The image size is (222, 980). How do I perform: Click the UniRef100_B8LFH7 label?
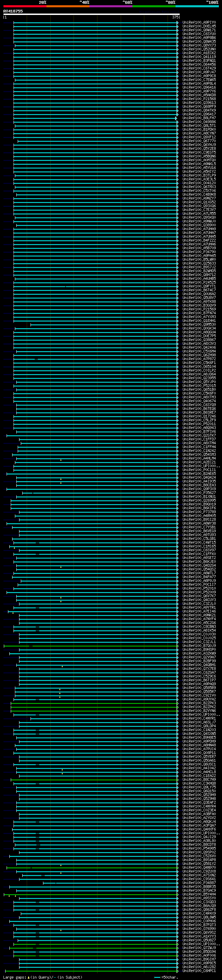pyautogui.click(x=199, y=118)
